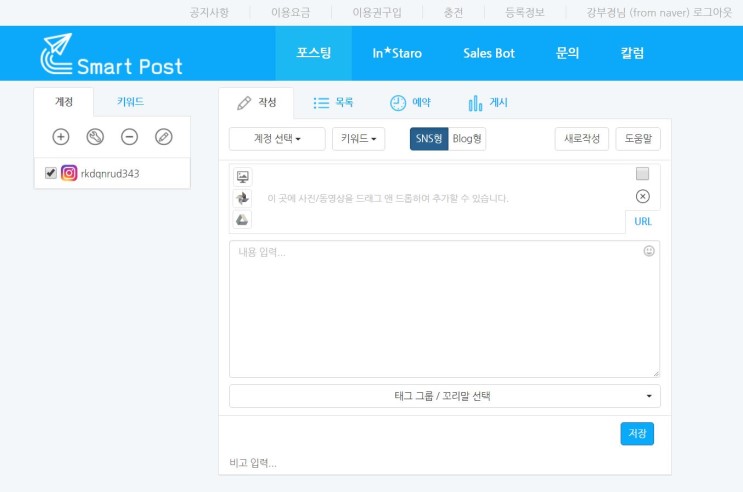743x492 pixels.
Task: Open the 계정 선택 dropdown
Action: (x=277, y=139)
